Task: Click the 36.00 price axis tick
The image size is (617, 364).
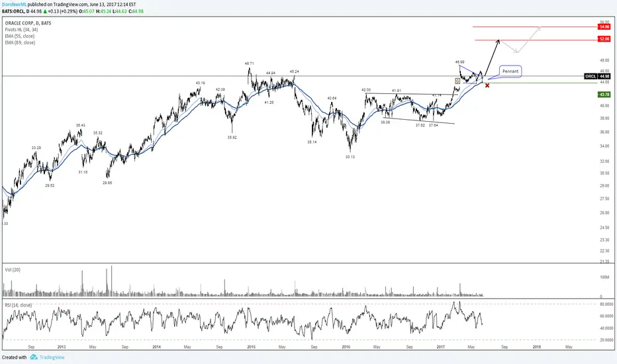Action: pos(604,132)
